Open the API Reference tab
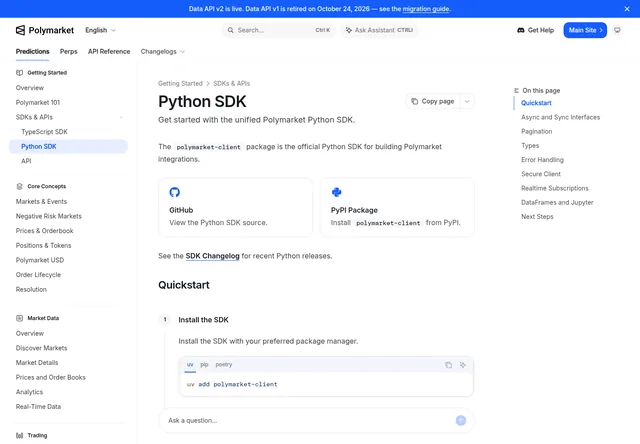The width and height of the screenshot is (640, 444). tap(109, 51)
